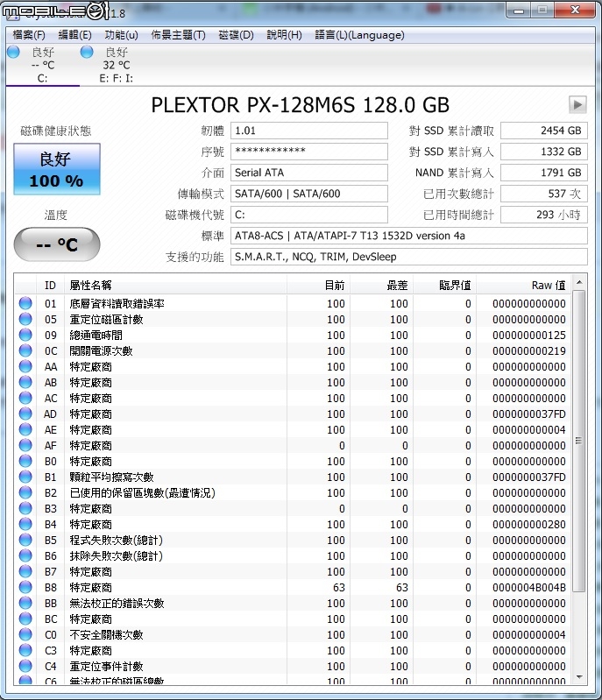This screenshot has height=700, width=602.
Task: Click the 最差 column header
Action: 382,286
